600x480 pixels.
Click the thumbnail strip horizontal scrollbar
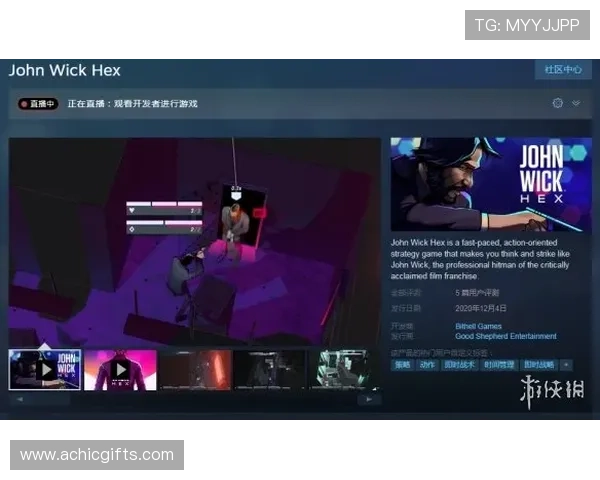[x=195, y=399]
